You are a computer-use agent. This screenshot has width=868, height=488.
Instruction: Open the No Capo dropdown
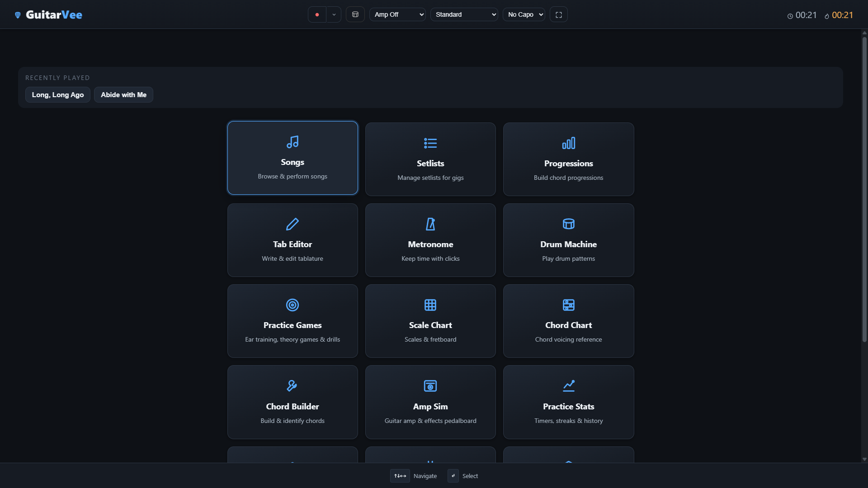point(524,14)
